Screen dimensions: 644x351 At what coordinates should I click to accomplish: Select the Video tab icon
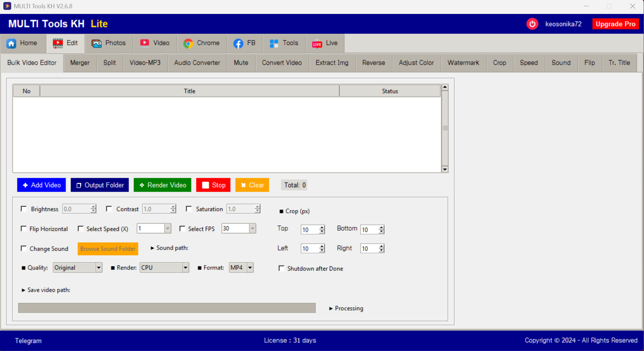pos(145,43)
